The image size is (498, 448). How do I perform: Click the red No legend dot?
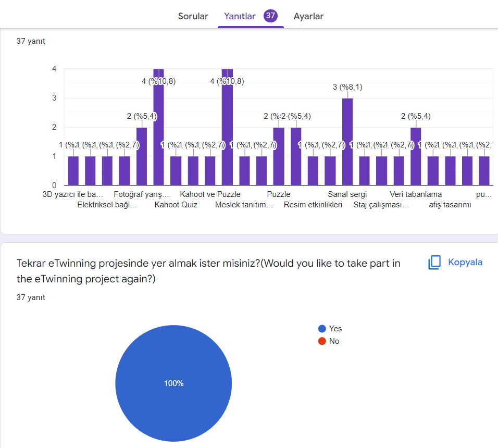pos(322,341)
